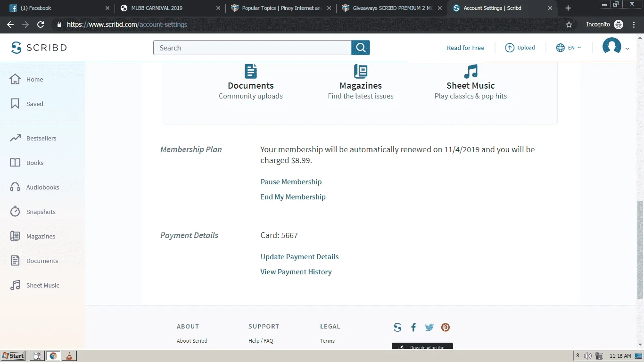Open Scribd footer social icon
This screenshot has width=644, height=362.
(x=397, y=327)
